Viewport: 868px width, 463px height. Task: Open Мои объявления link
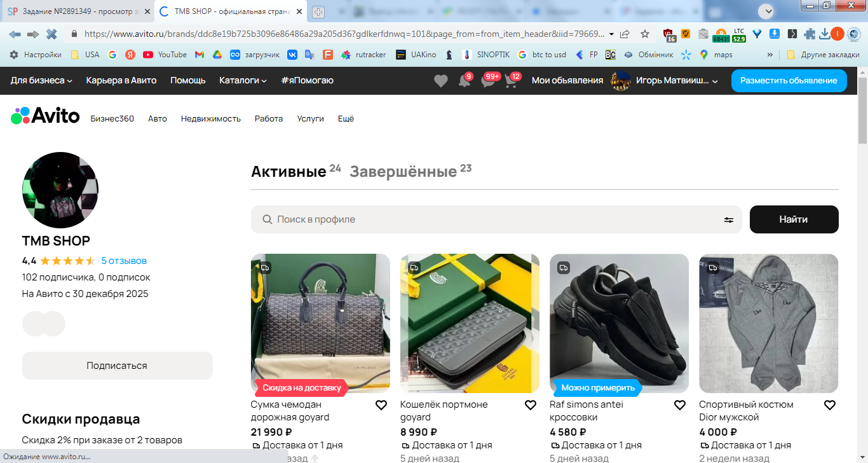click(567, 81)
